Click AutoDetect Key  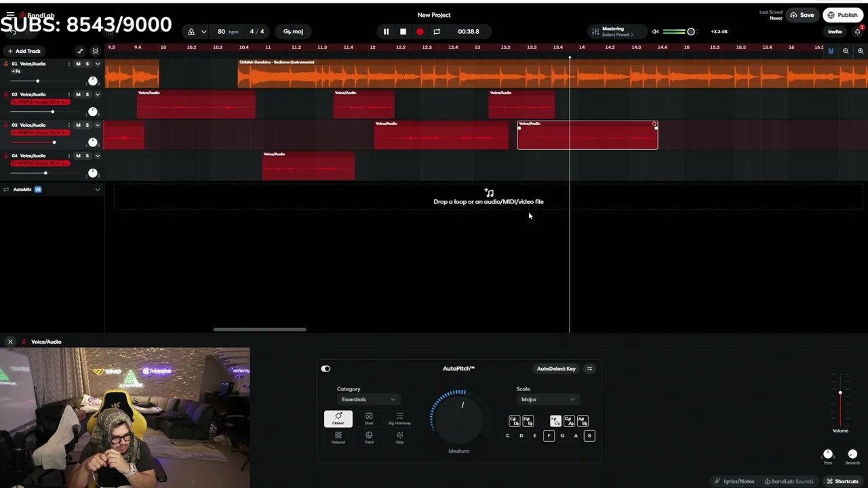coord(556,369)
